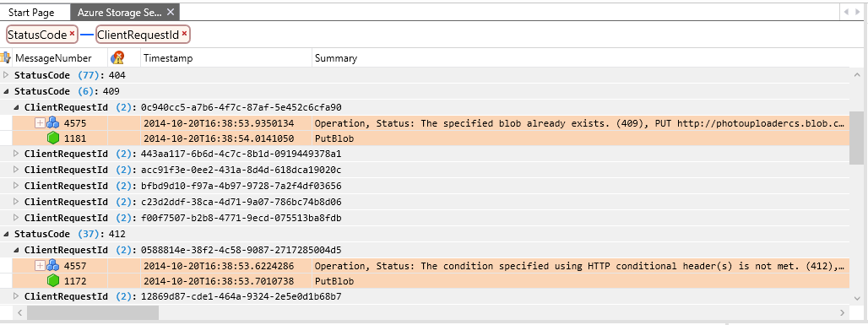Click green hexagon icon of message 1181
Viewport: 868px width, 325px height.
tap(52, 138)
